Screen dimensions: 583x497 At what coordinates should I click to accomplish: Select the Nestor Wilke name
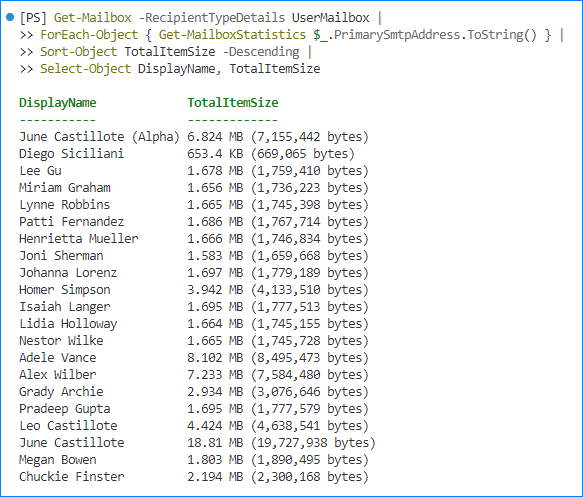coord(61,341)
